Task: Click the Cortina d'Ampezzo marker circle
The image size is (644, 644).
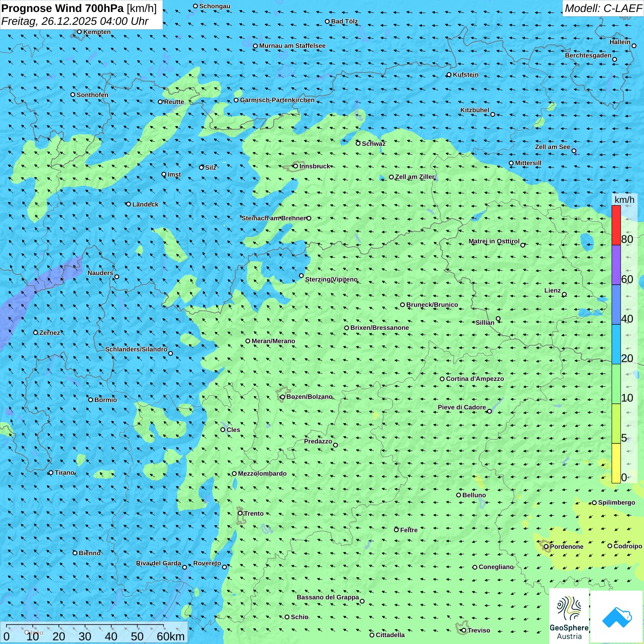Action: point(443,379)
